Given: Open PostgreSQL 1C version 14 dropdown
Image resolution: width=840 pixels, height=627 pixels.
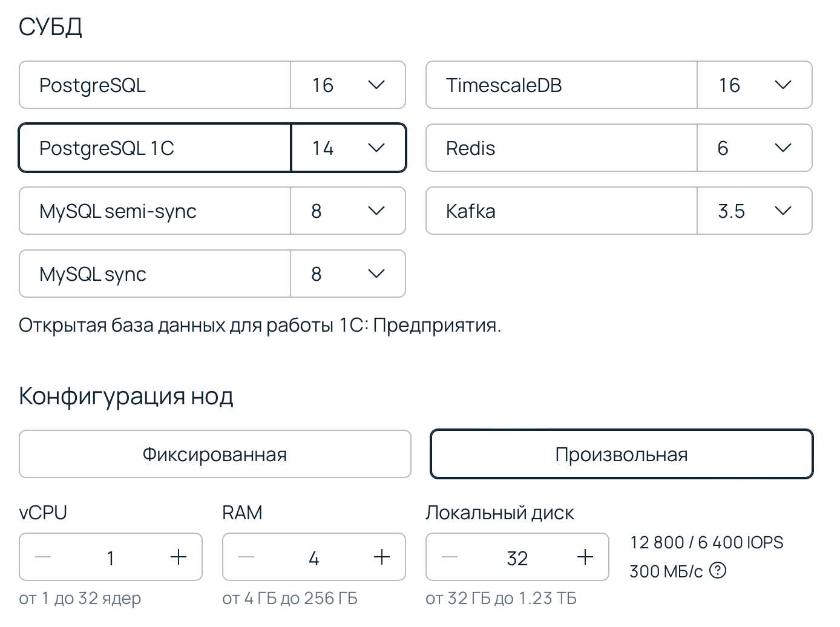Looking at the screenshot, I should [x=348, y=148].
